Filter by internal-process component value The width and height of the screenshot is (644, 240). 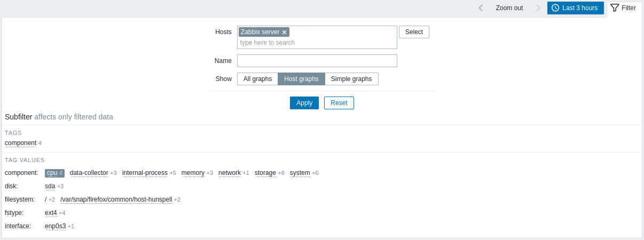pyautogui.click(x=145, y=173)
